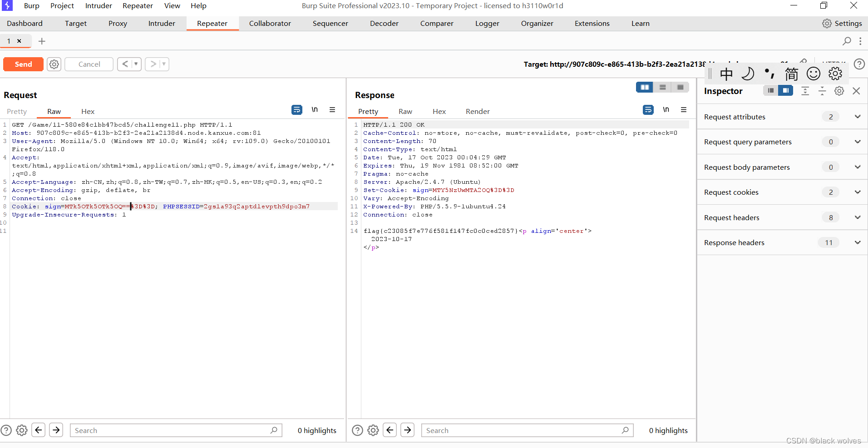The height and width of the screenshot is (448, 868).
Task: Focus the response search field
Action: [x=527, y=430]
